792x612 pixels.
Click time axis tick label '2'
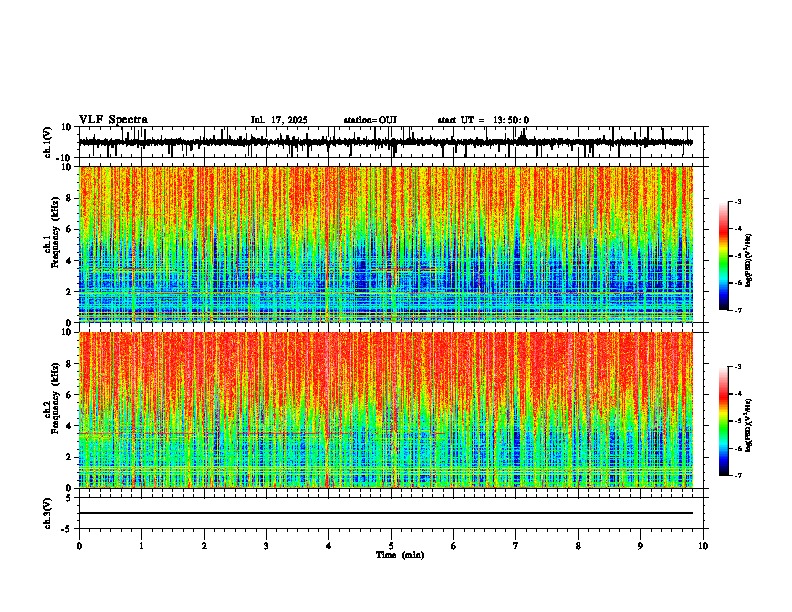tap(204, 546)
